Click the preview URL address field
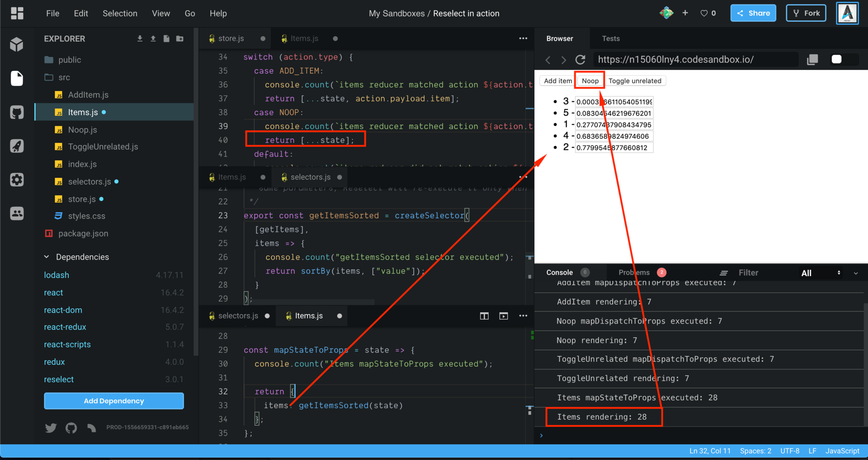 pos(695,60)
